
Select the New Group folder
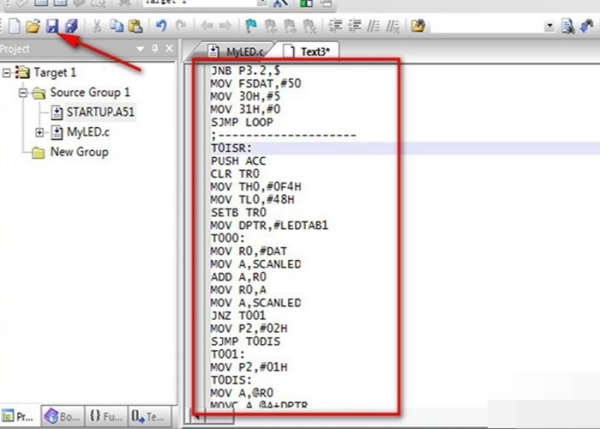78,152
